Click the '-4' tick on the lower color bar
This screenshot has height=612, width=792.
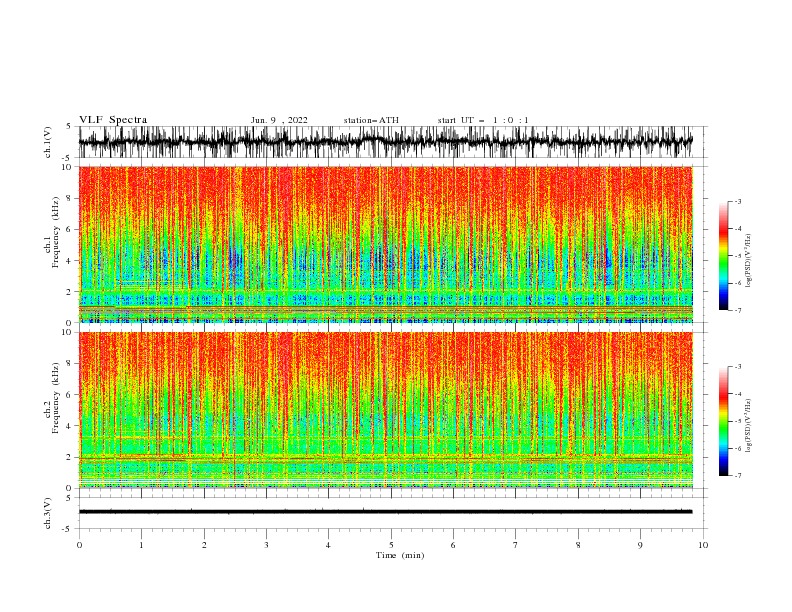click(x=737, y=394)
